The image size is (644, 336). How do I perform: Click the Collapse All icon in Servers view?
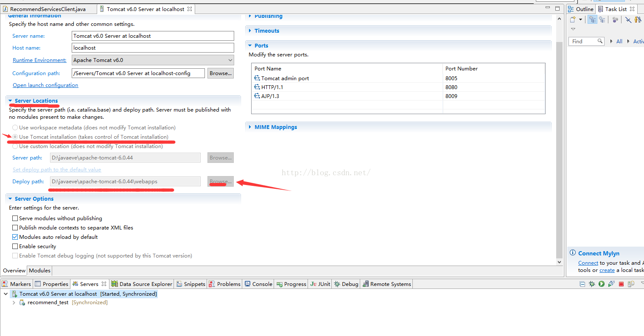point(582,284)
